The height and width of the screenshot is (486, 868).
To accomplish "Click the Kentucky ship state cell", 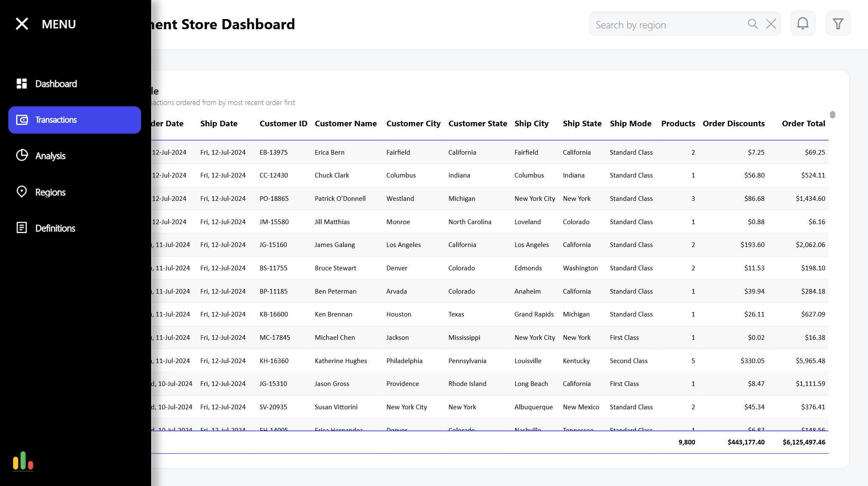I will point(576,361).
